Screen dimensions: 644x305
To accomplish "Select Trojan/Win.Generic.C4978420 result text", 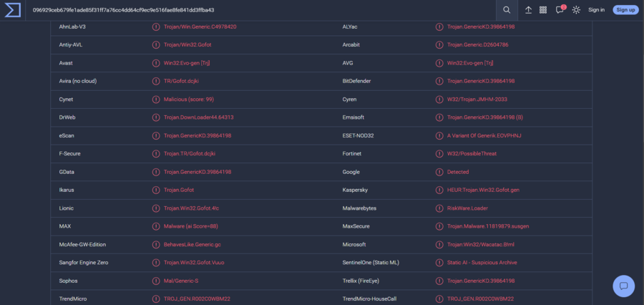I will click(200, 26).
